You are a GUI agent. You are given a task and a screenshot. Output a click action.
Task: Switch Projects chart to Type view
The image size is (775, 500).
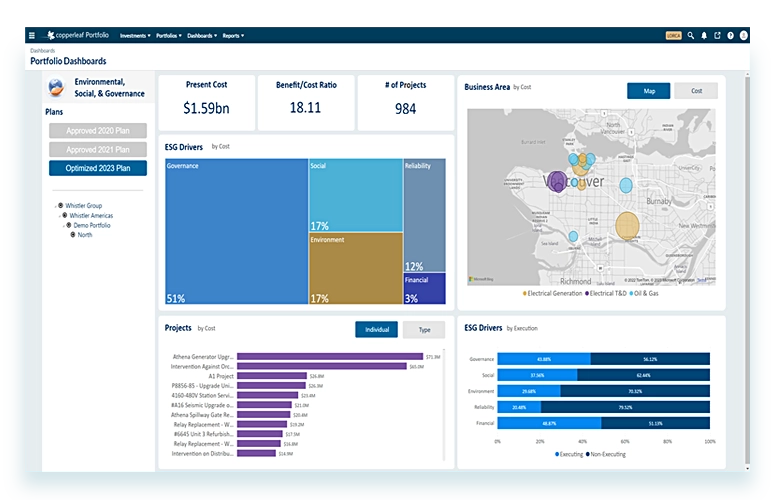click(x=424, y=329)
